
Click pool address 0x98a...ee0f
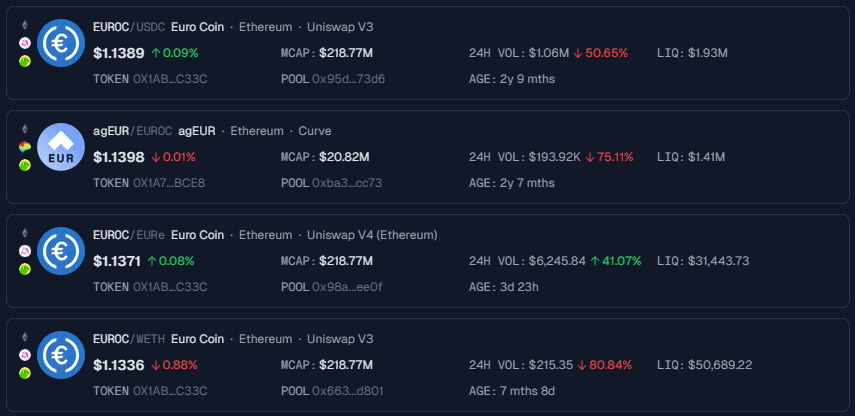click(347, 287)
